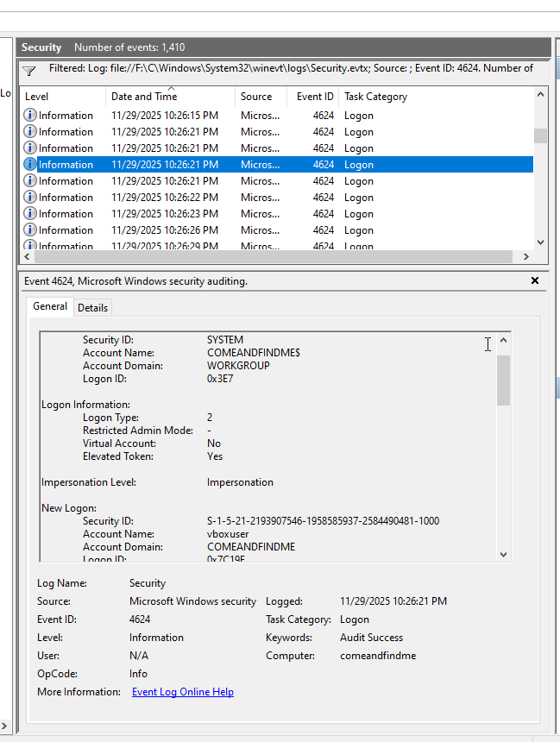Click the event list's horizontal scroll right arrow

(525, 257)
